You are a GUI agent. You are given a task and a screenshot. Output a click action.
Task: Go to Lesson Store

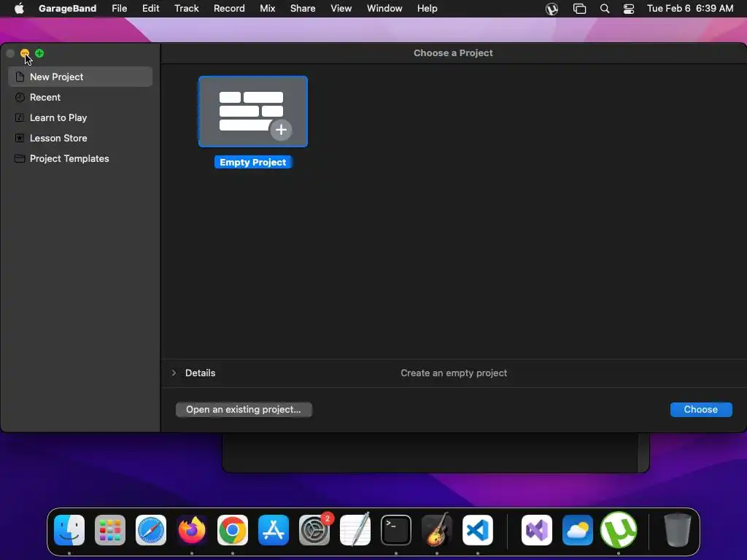[80, 138]
